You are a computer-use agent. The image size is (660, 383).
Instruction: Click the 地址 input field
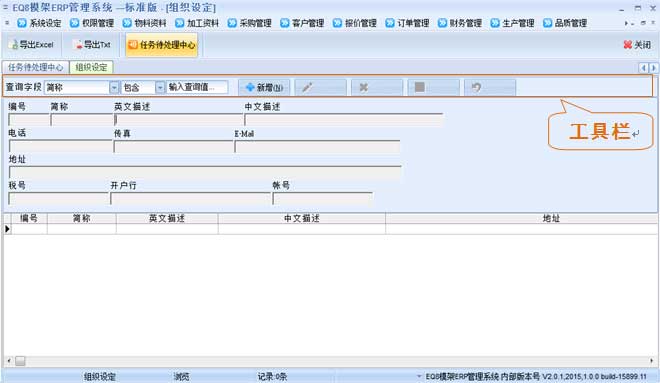click(205, 173)
